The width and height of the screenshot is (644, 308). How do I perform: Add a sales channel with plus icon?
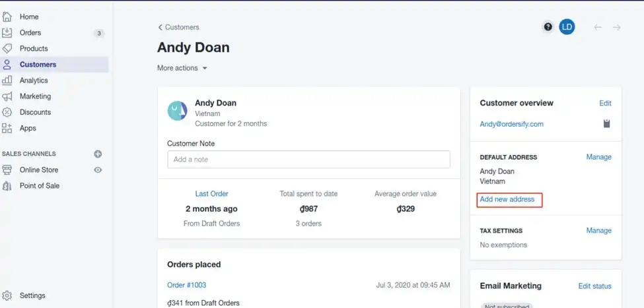pyautogui.click(x=98, y=154)
